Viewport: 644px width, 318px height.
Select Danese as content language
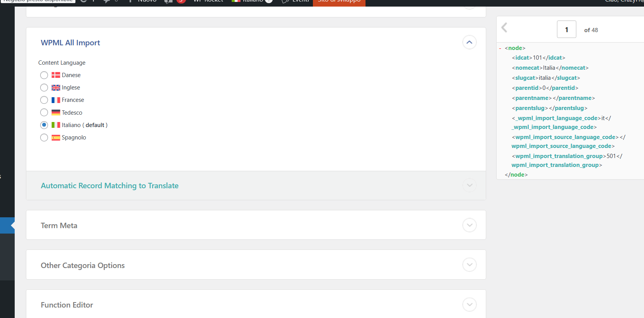[x=44, y=75]
